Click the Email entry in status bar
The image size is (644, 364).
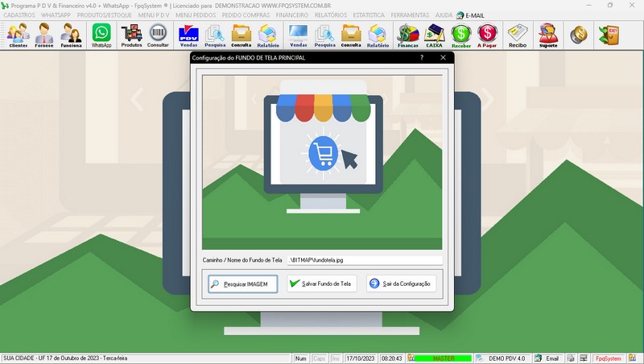[552, 358]
